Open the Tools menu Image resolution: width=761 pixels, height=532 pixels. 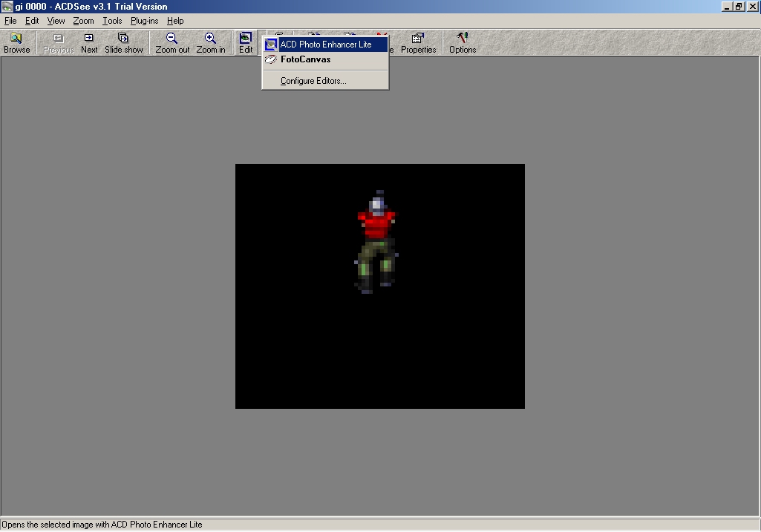coord(112,21)
